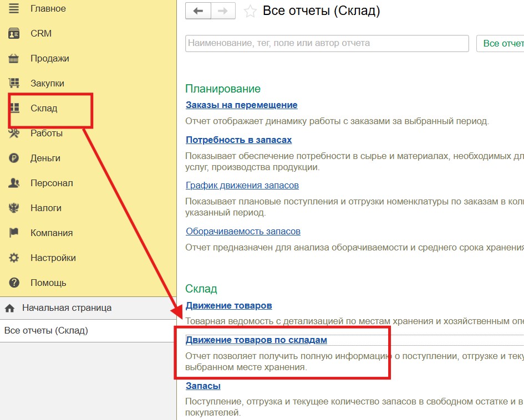The height and width of the screenshot is (420, 524).
Task: Open the Главное menu section
Action: pos(48,9)
